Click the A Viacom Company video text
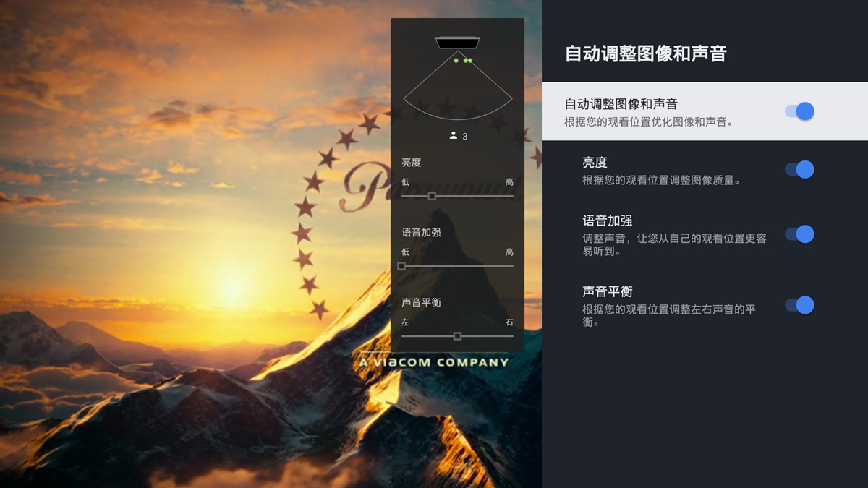 (x=434, y=361)
